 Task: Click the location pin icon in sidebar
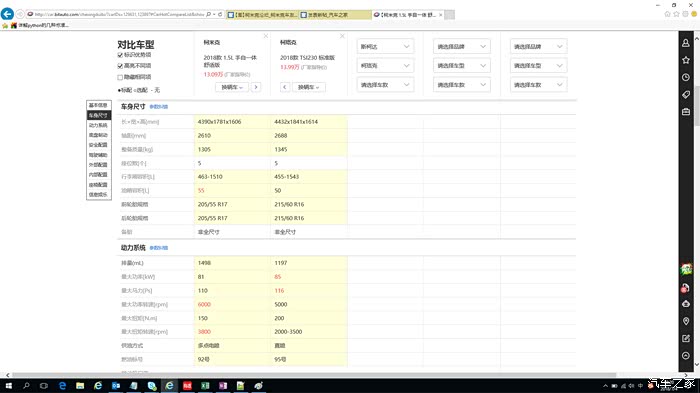point(686,321)
